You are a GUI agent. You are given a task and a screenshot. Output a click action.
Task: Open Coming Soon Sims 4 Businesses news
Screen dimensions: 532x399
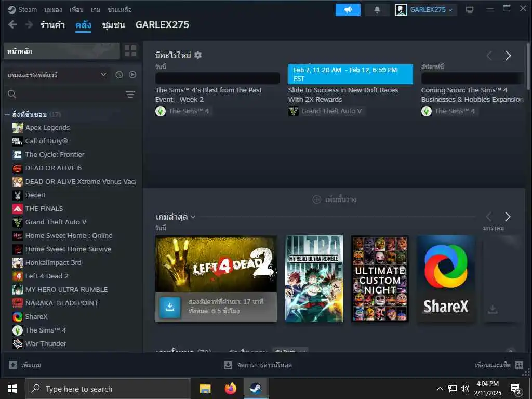pos(472,95)
